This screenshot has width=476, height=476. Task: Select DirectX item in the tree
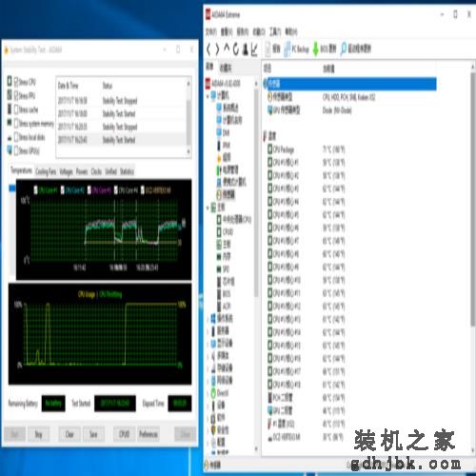[220, 393]
